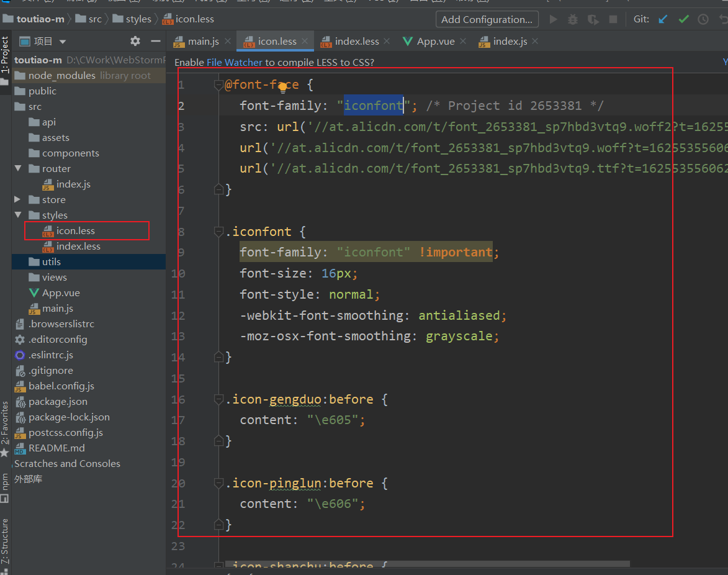Collapse the styles folder
The height and width of the screenshot is (575, 728).
pos(18,215)
